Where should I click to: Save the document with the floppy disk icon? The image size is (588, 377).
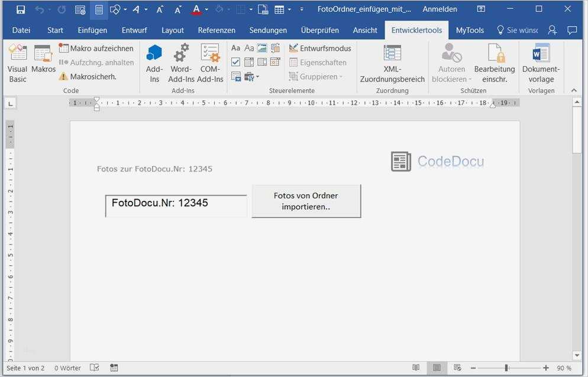tap(21, 9)
